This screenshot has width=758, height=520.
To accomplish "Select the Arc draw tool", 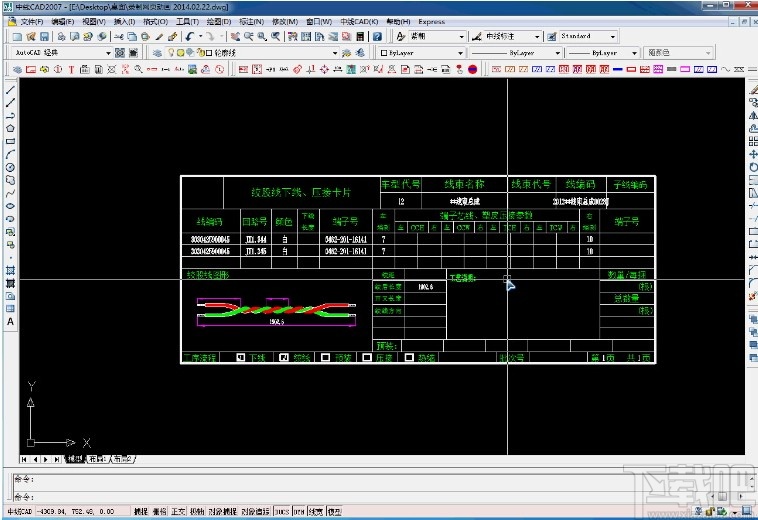I will pyautogui.click(x=10, y=155).
